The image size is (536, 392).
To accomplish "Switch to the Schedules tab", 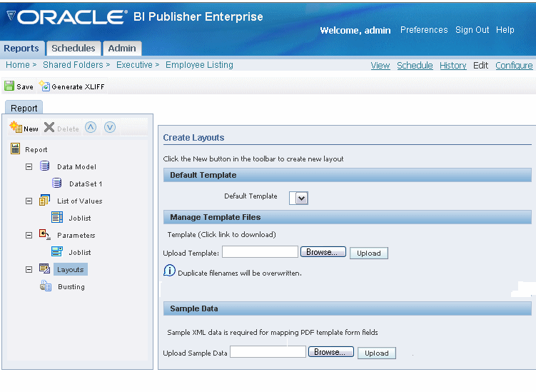I will [74, 49].
